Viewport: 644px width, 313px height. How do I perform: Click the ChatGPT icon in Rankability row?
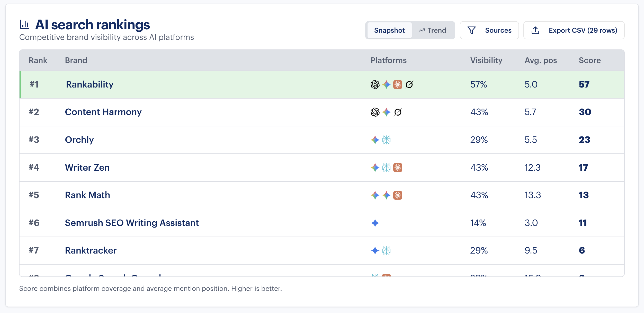[x=375, y=84]
